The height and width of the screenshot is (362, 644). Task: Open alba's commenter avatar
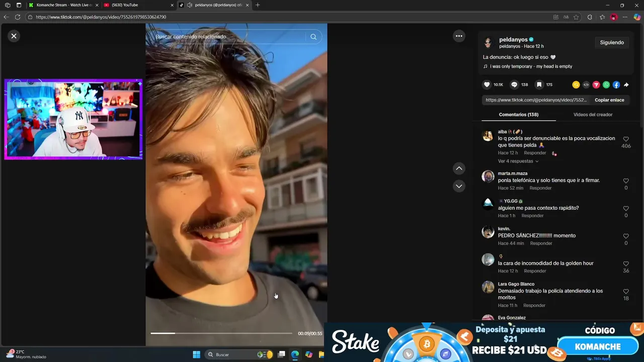point(488,136)
